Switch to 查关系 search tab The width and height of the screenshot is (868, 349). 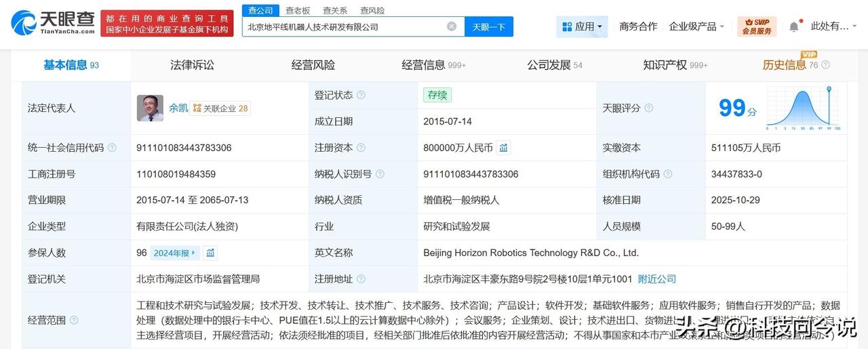coord(335,10)
